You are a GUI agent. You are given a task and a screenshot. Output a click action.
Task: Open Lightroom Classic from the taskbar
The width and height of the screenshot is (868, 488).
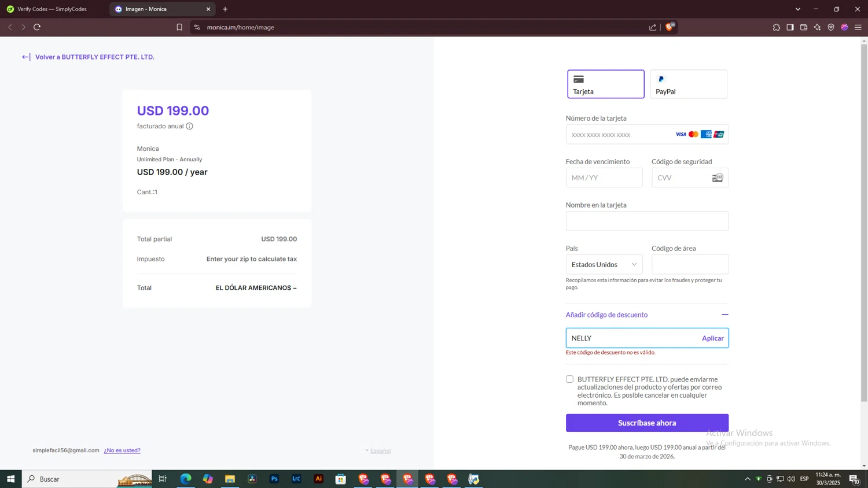point(296,479)
